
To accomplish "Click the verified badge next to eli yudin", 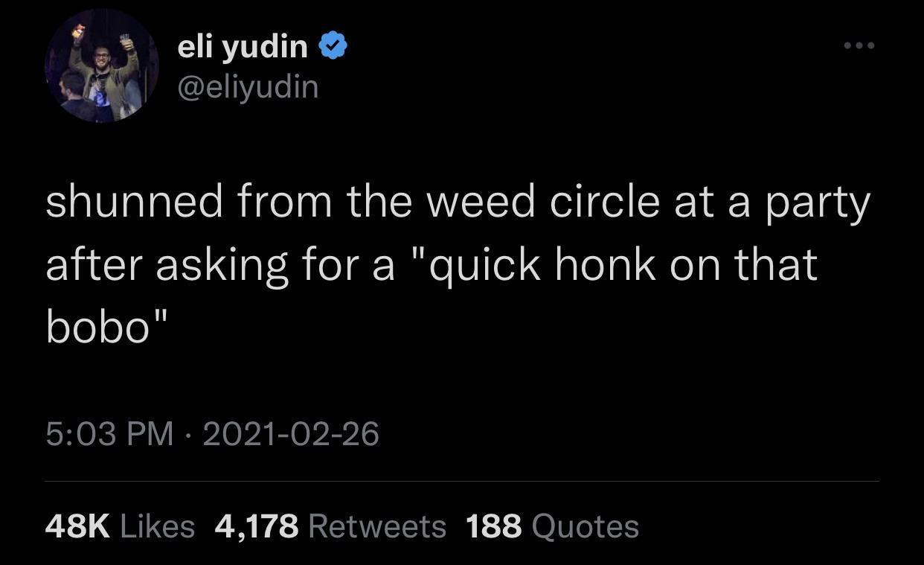I will pyautogui.click(x=332, y=45).
